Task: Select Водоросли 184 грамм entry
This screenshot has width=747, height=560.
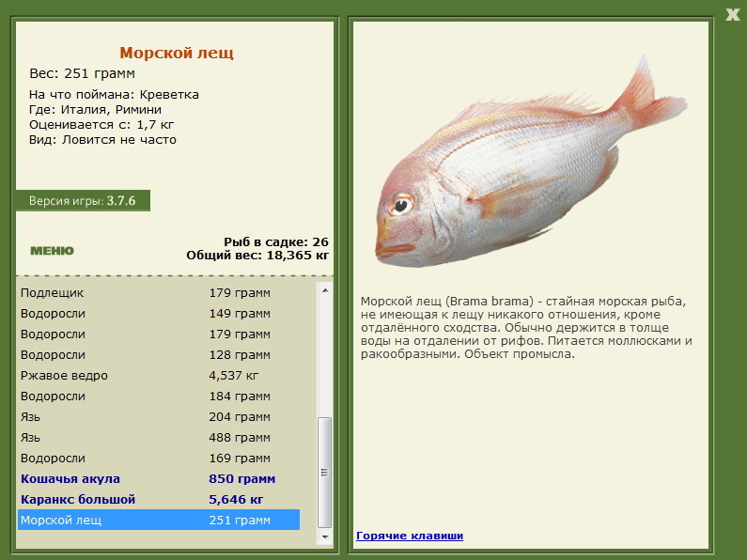Action: point(159,397)
